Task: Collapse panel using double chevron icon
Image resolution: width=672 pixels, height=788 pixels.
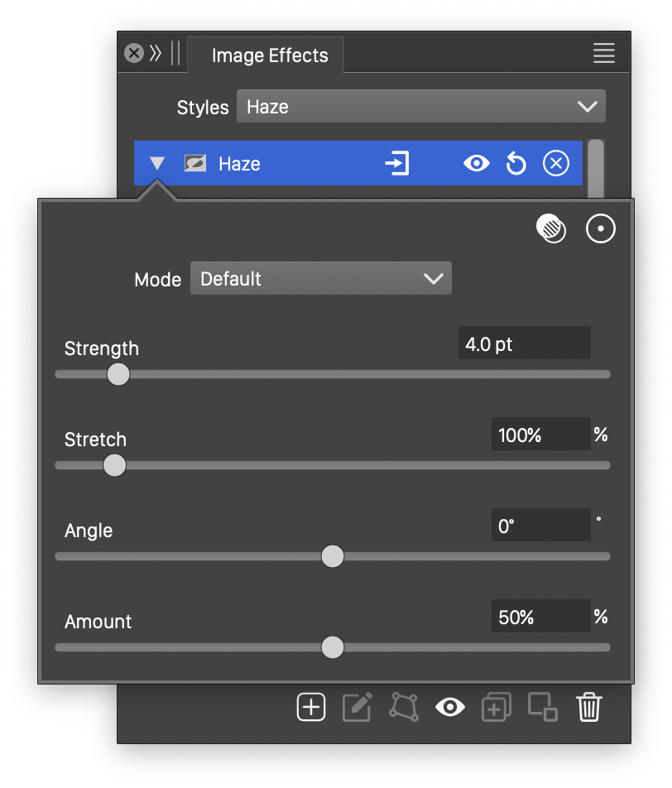Action: point(156,54)
